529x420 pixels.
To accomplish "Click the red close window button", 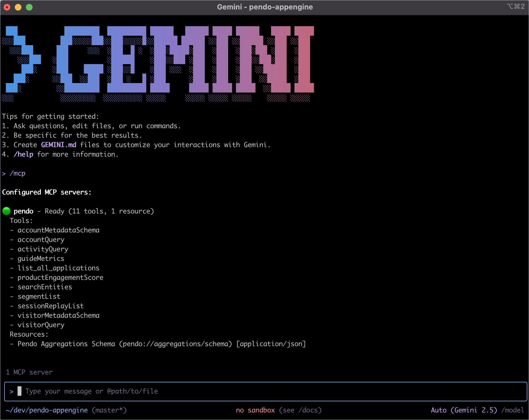I will click(7, 7).
